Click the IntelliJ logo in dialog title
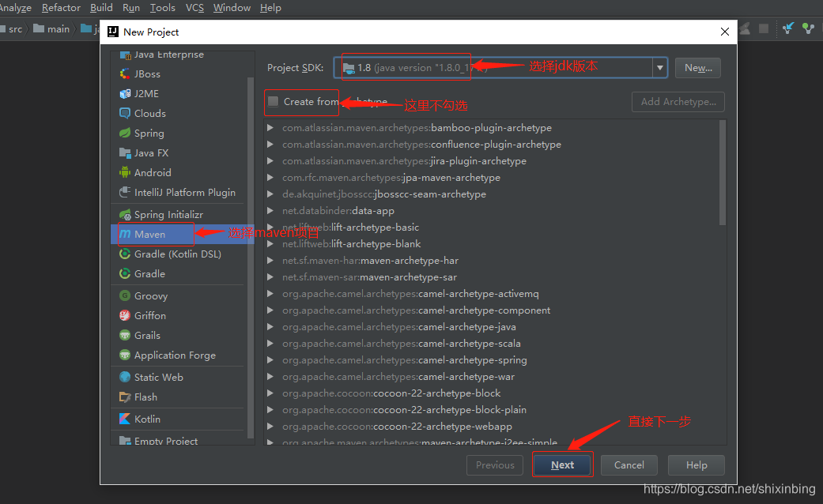The image size is (823, 504). coord(113,32)
